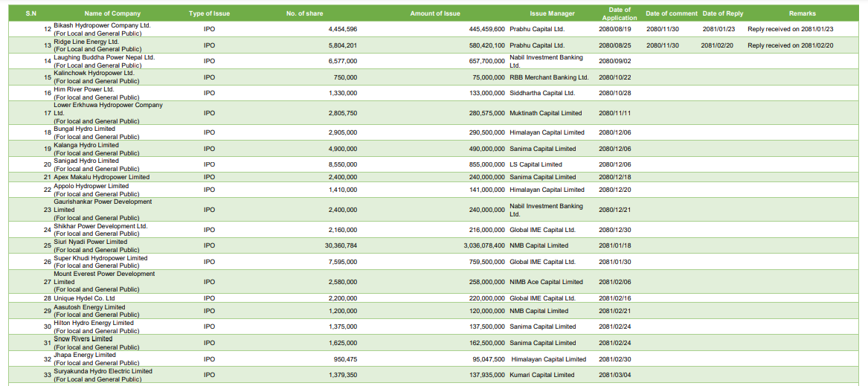The height and width of the screenshot is (386, 868).
Task: Select Apex Makalu Hydropower Limited cell
Action: (x=102, y=177)
